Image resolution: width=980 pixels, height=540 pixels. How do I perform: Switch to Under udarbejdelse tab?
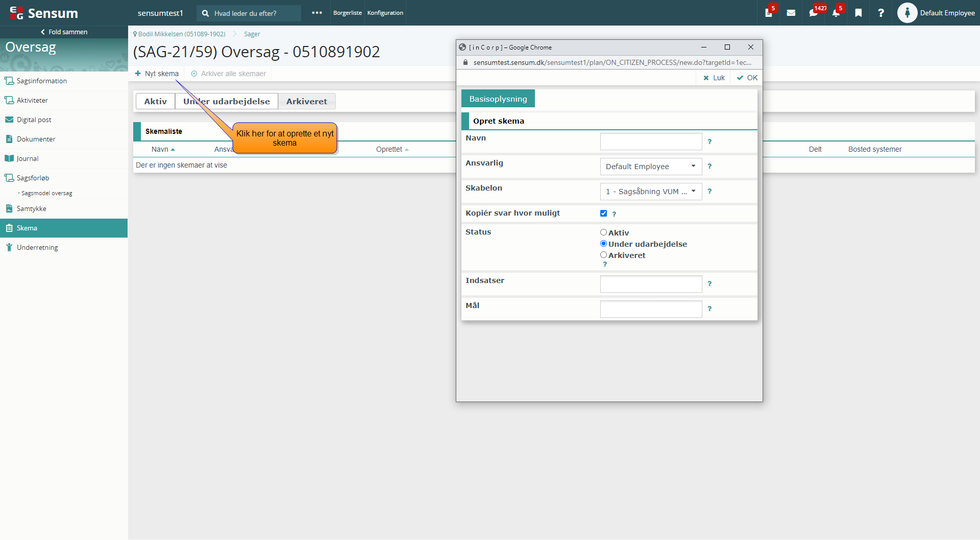click(x=227, y=101)
